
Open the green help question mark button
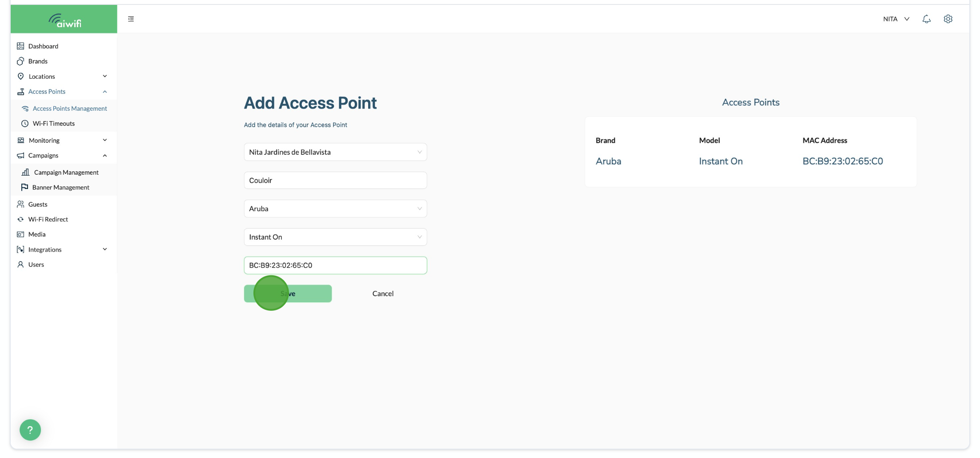(x=30, y=430)
